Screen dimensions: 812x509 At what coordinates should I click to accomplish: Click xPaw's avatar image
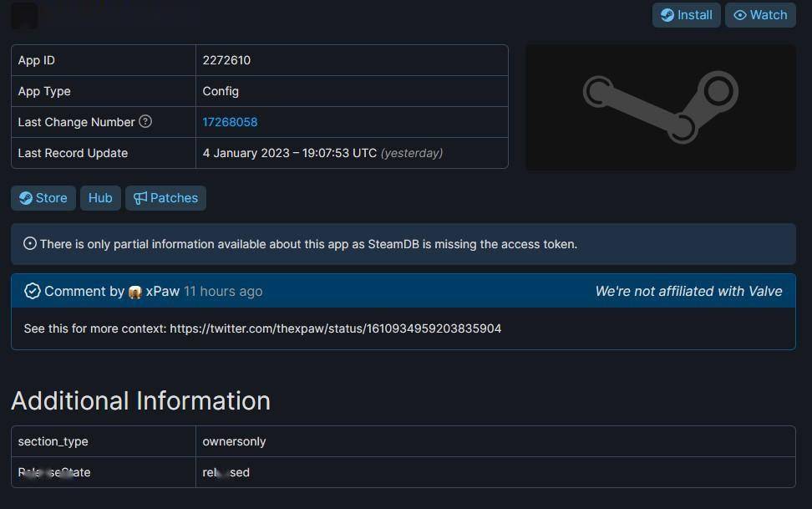click(135, 292)
